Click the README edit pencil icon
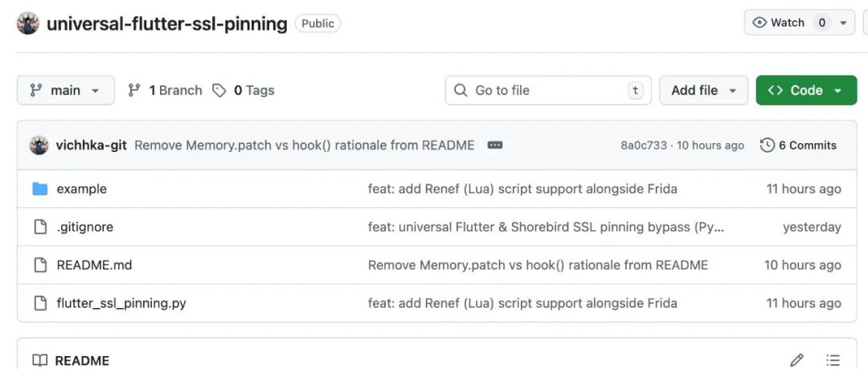This screenshot has height=369, width=868. point(796,360)
